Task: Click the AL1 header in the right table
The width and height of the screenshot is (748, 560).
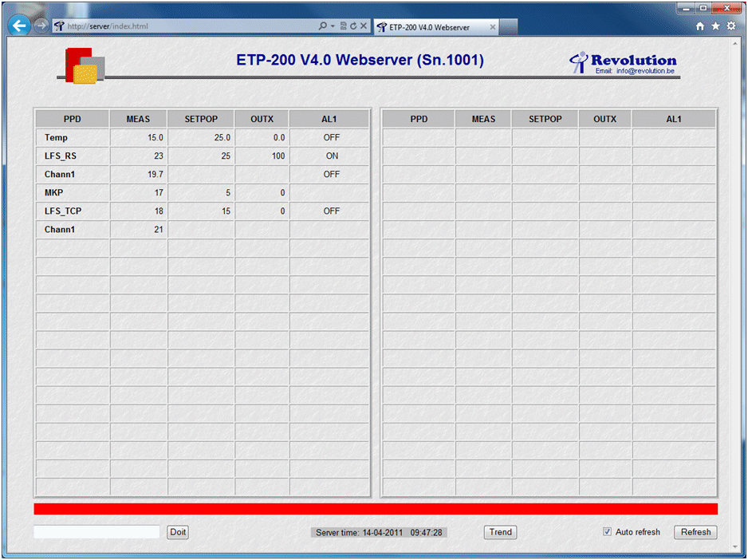Action: tap(674, 119)
